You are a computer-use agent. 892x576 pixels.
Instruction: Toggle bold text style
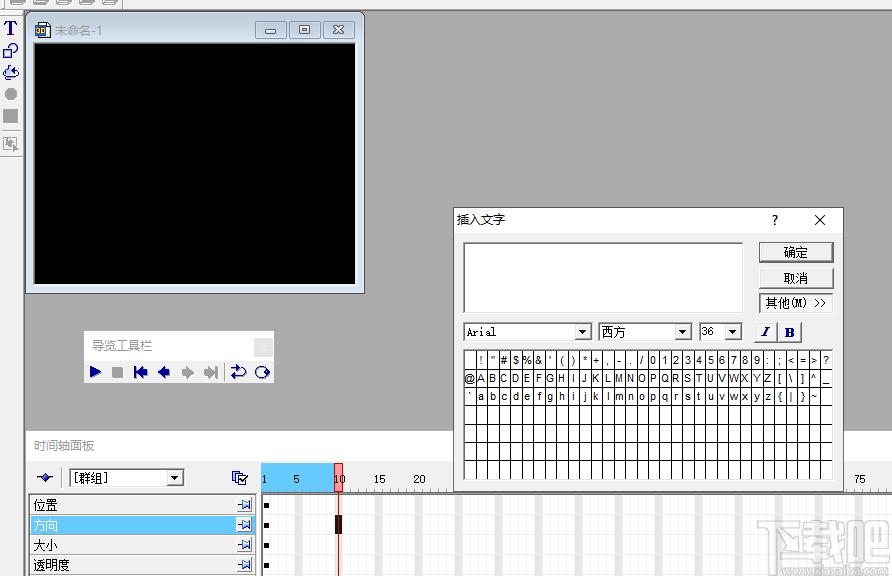(x=790, y=332)
